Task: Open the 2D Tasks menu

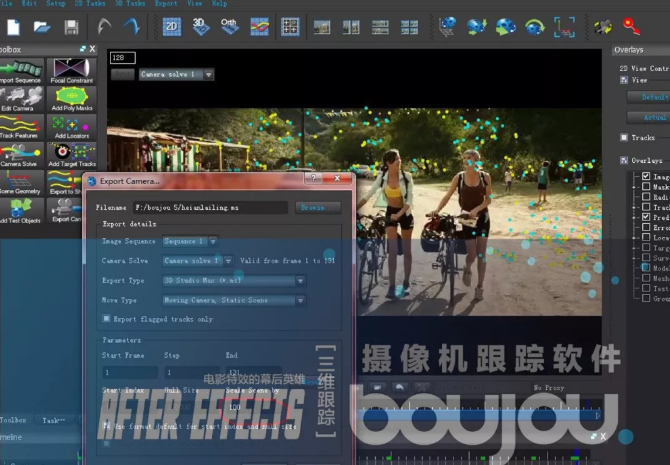Action: [x=90, y=3]
